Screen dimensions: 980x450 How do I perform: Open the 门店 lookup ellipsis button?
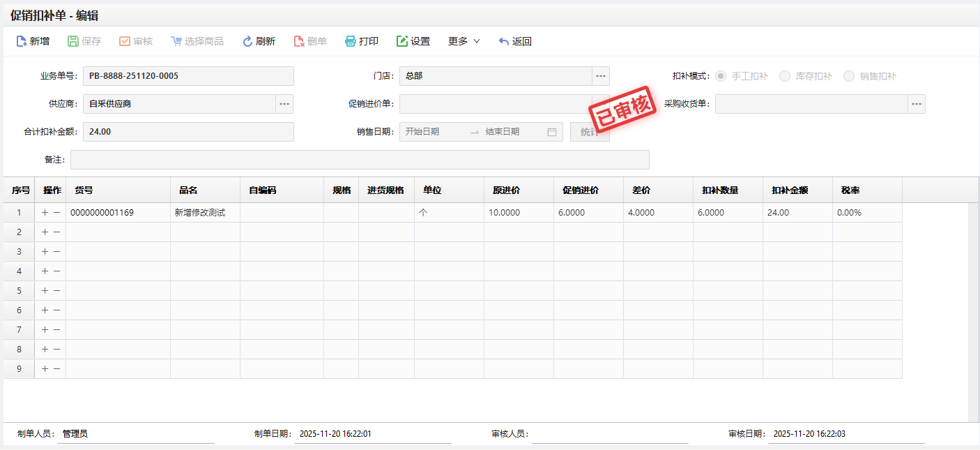[601, 76]
